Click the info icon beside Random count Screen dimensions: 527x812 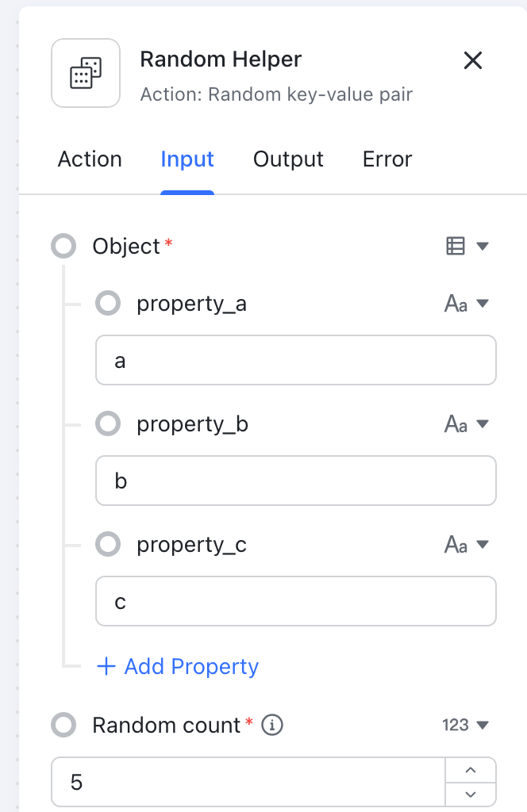(272, 725)
